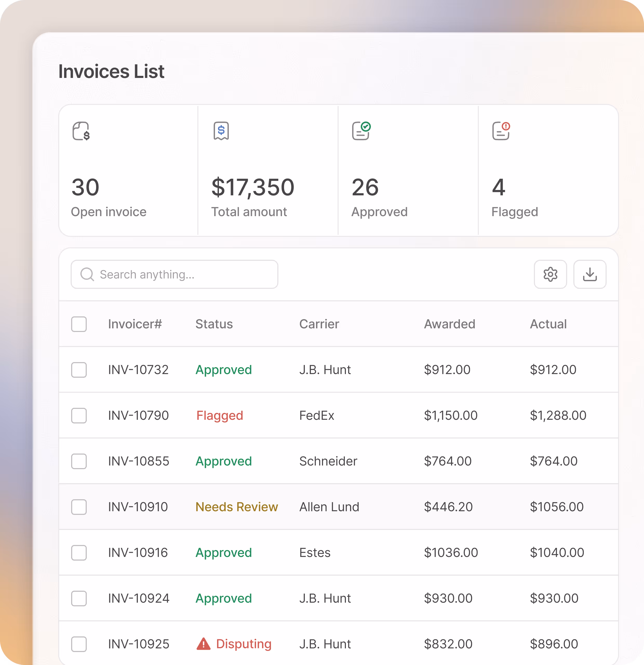Click the Disputing warning triangle icon
644x665 pixels.
204,644
